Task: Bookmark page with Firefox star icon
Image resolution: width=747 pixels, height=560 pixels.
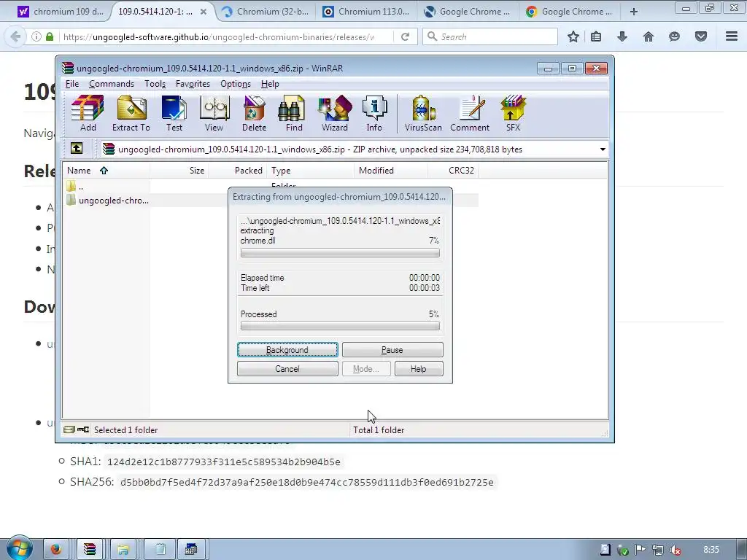Action: (x=573, y=36)
